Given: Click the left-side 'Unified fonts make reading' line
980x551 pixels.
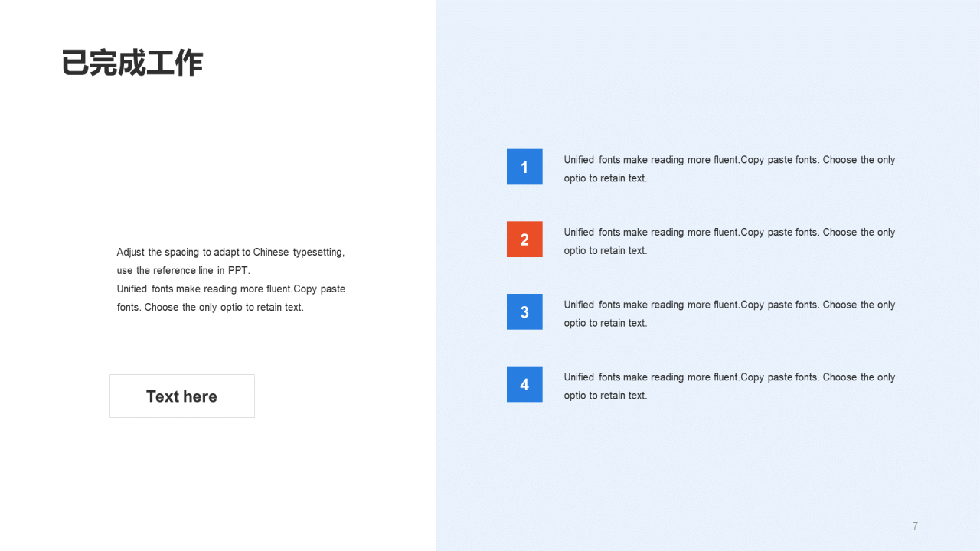Looking at the screenshot, I should coord(231,289).
